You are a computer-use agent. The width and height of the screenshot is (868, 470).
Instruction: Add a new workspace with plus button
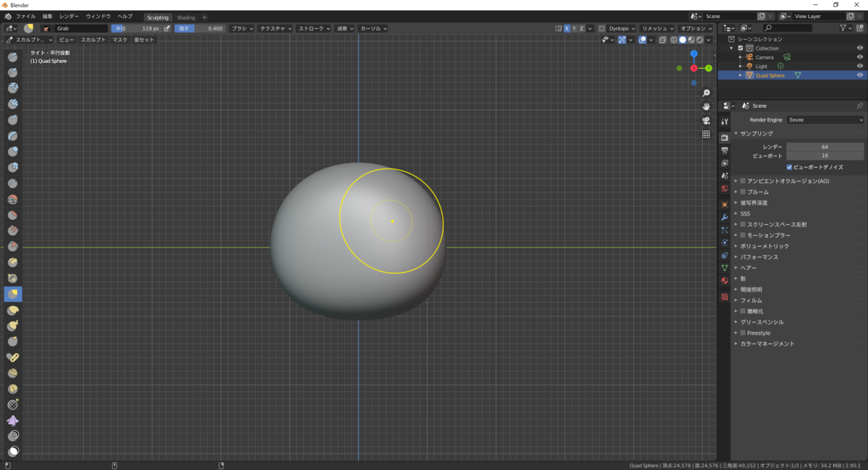tap(205, 17)
